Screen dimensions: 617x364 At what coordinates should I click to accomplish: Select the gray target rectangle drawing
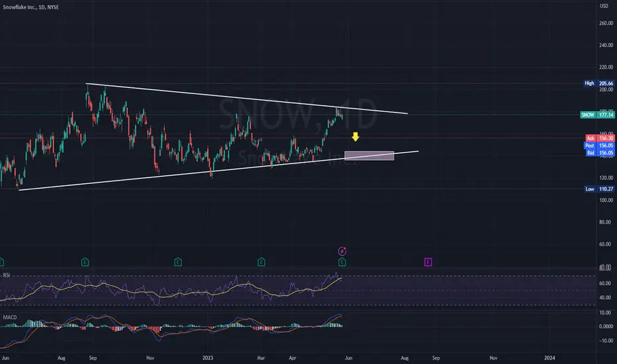click(369, 156)
